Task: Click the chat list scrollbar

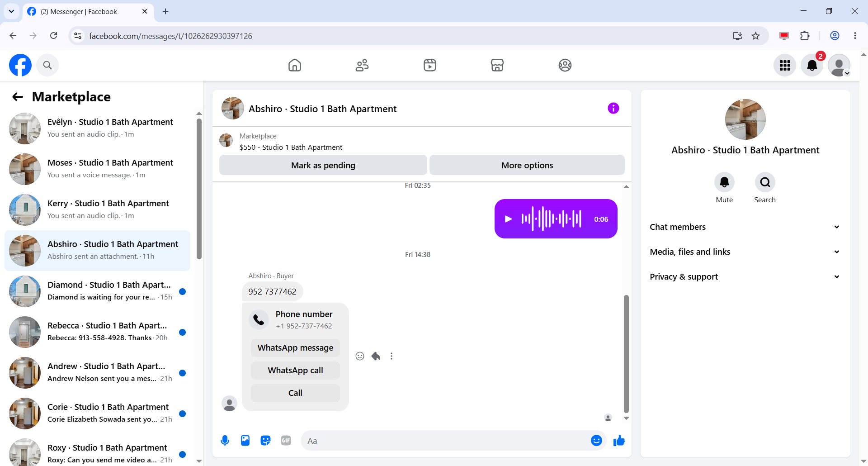Action: click(199, 189)
